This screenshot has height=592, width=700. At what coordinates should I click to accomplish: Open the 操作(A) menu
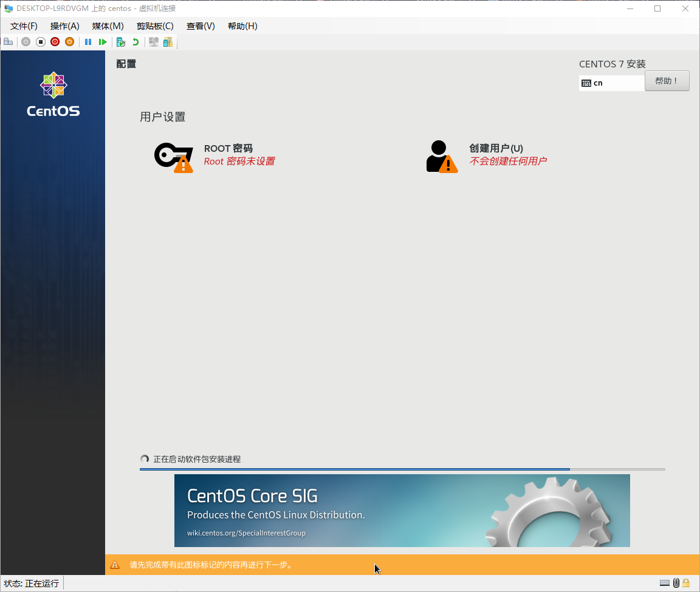(x=65, y=26)
